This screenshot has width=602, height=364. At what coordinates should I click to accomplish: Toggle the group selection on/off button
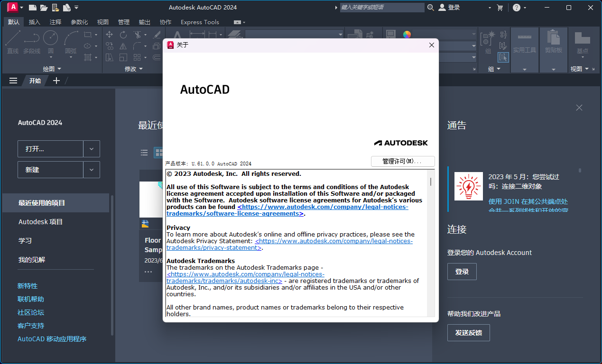503,57
